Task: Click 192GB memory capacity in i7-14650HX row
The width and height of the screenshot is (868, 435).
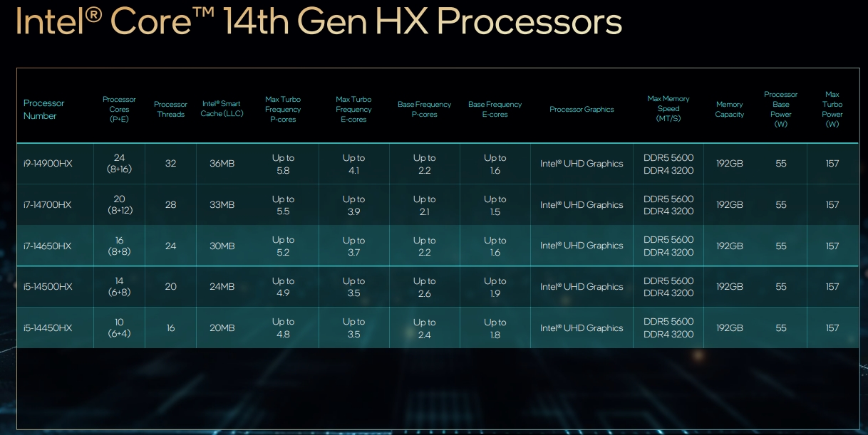Action: [729, 246]
